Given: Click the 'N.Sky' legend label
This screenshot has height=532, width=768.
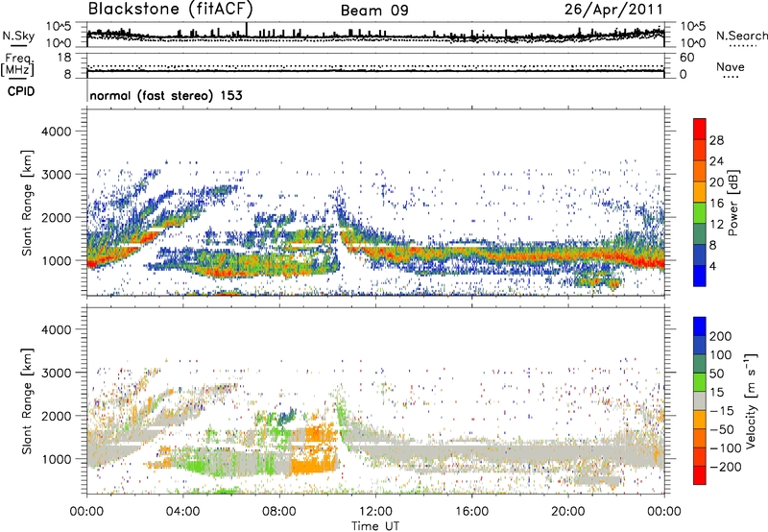Looking at the screenshot, I should (18, 36).
